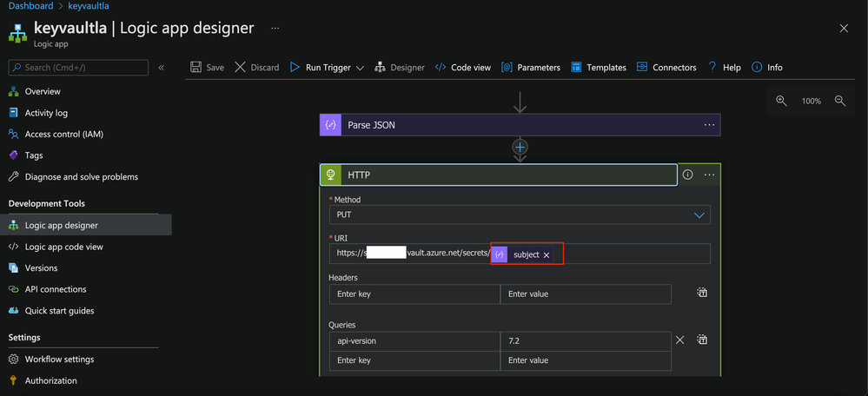
Task: Click the Workflow settings gear icon
Action: 14,359
